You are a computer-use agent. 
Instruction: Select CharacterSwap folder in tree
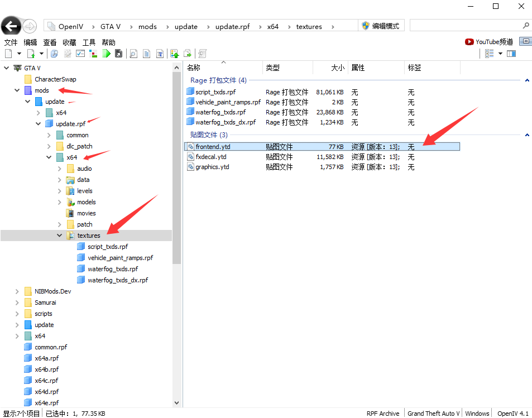[x=55, y=79]
